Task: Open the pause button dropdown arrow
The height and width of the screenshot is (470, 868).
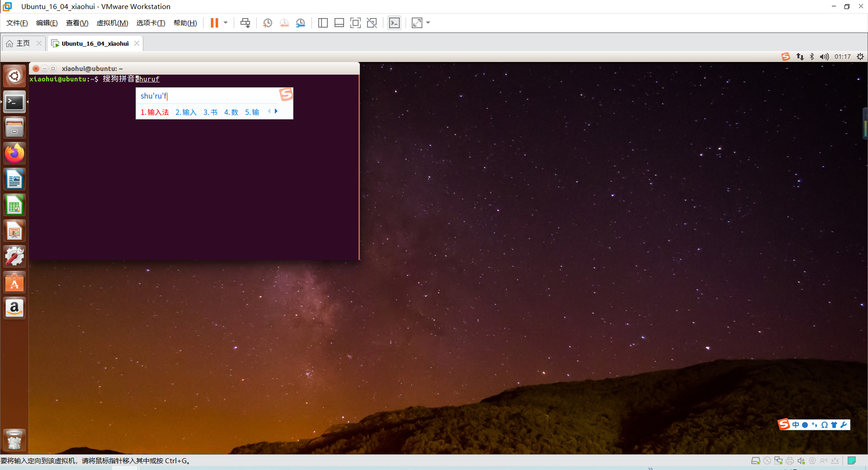Action: click(225, 23)
